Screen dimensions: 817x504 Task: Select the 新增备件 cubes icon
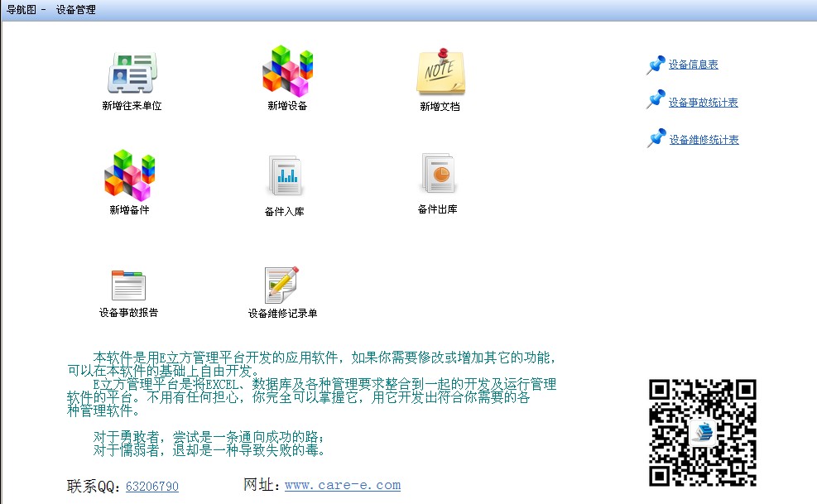coord(130,175)
